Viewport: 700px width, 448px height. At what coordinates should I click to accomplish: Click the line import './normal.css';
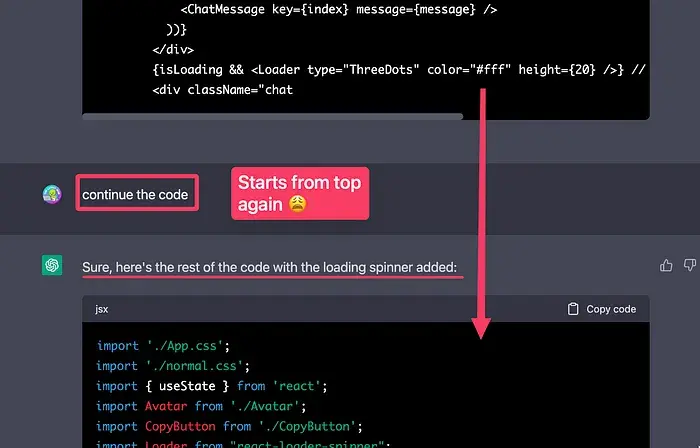pyautogui.click(x=173, y=366)
